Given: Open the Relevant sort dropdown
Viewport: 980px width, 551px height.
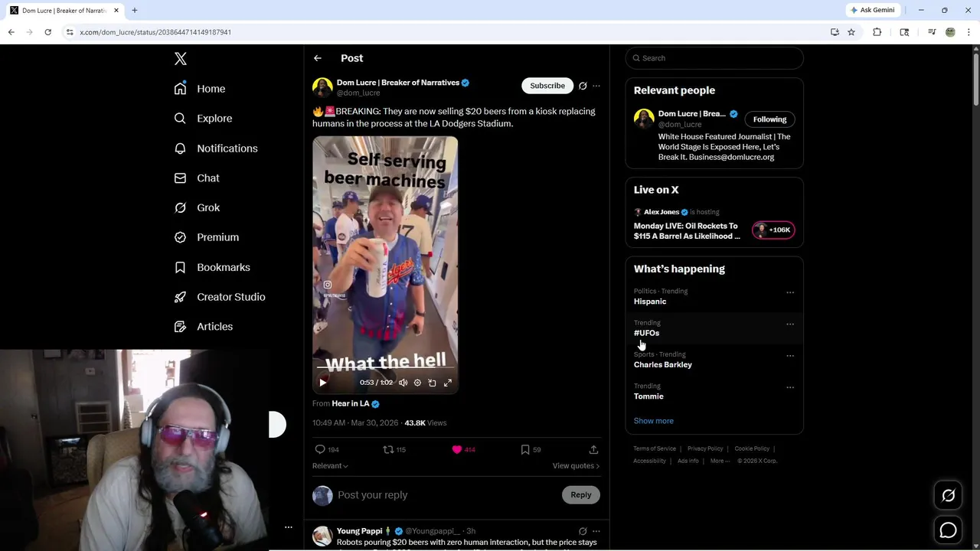Looking at the screenshot, I should coord(330,466).
